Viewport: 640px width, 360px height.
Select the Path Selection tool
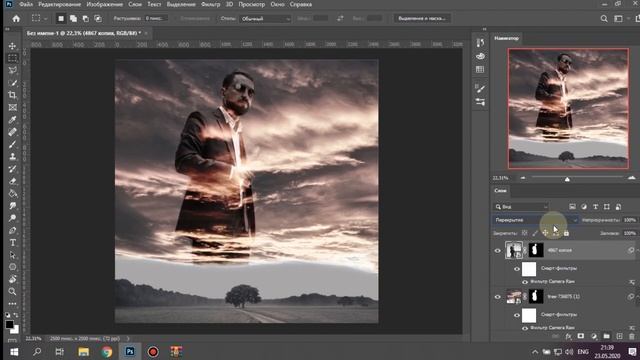click(x=13, y=255)
